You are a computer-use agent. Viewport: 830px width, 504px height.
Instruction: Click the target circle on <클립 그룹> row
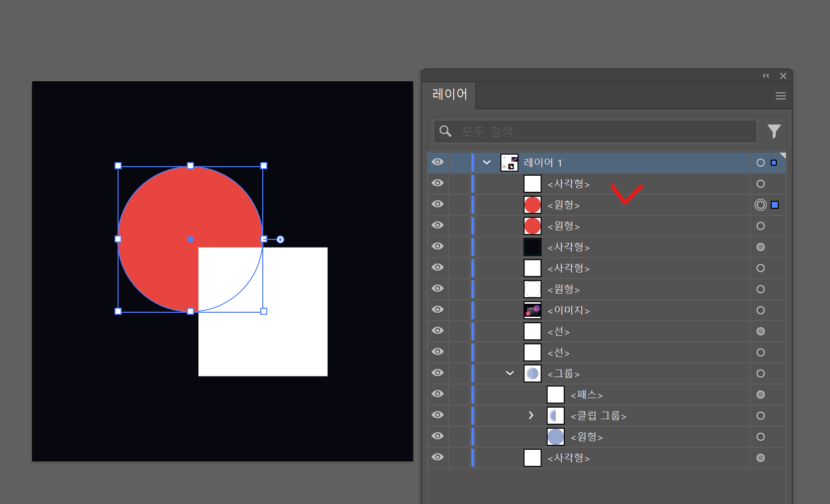[761, 416]
